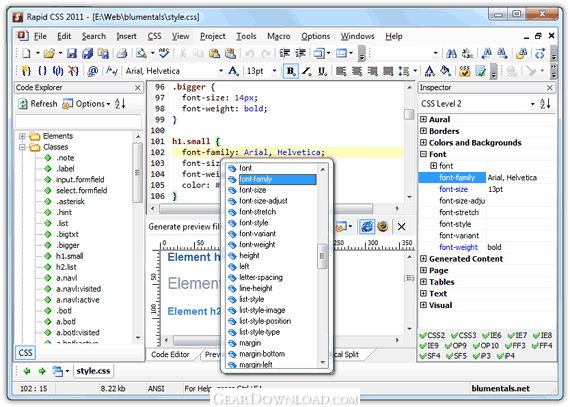This screenshot has width=570, height=407.
Task: Undo the last action in the toolbar
Action: (x=249, y=54)
